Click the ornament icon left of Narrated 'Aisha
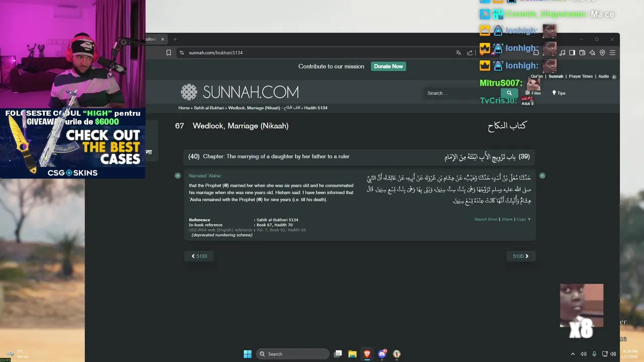The height and width of the screenshot is (362, 644). click(178, 175)
